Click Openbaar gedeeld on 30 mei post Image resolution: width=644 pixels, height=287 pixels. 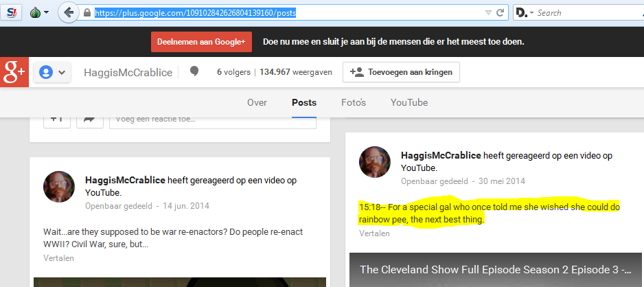pyautogui.click(x=435, y=181)
